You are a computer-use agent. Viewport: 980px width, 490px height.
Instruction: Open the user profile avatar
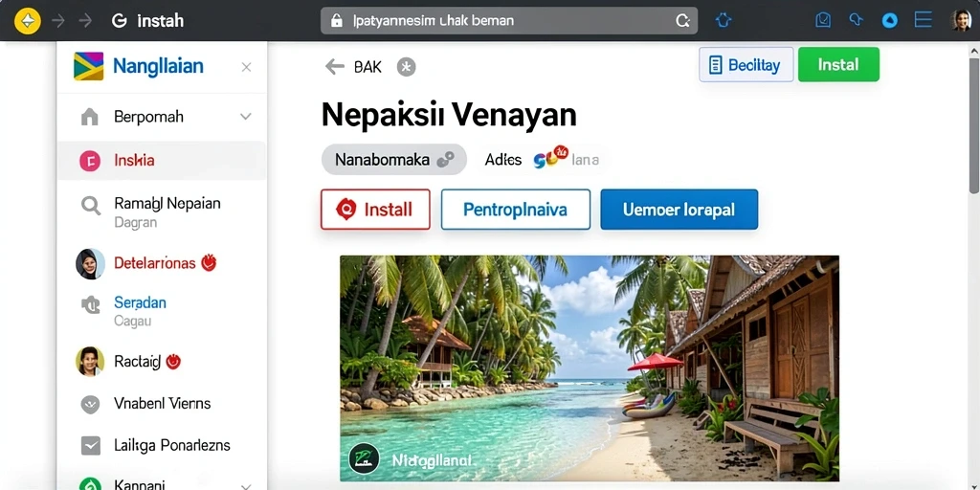[x=961, y=21]
